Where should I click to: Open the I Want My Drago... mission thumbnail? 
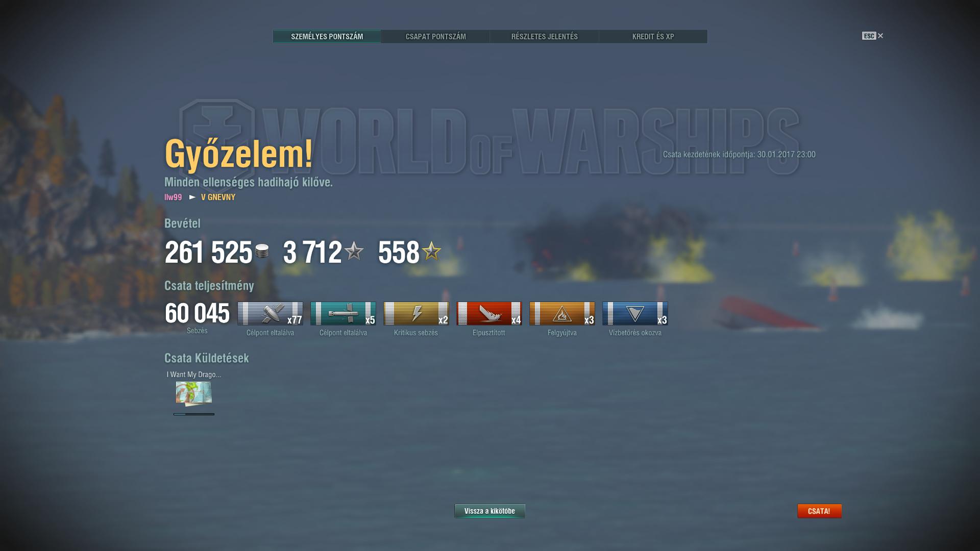point(193,393)
